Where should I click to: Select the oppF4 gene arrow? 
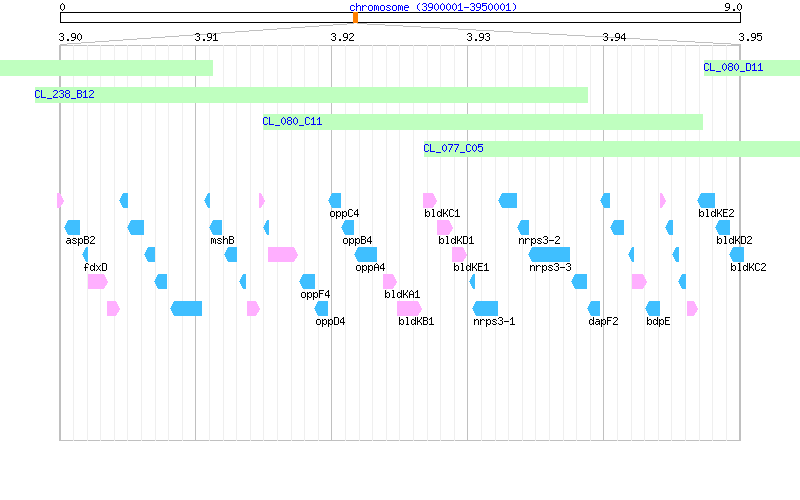click(x=307, y=282)
